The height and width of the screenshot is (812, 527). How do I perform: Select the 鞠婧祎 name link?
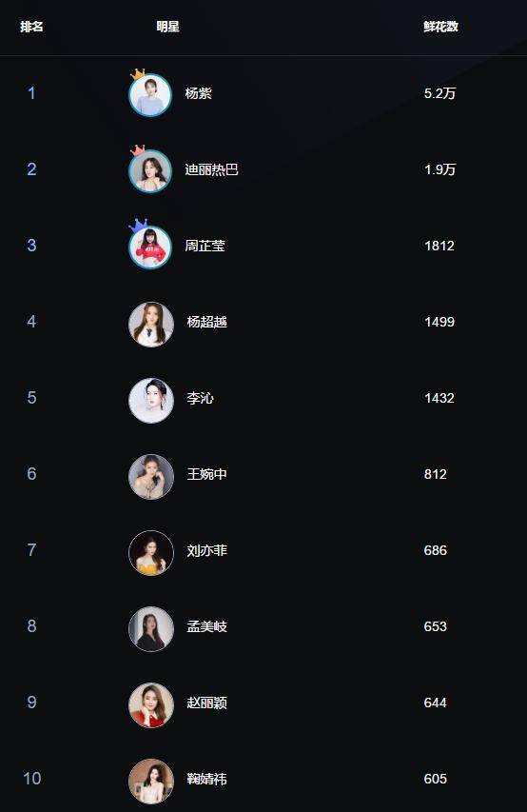(207, 779)
